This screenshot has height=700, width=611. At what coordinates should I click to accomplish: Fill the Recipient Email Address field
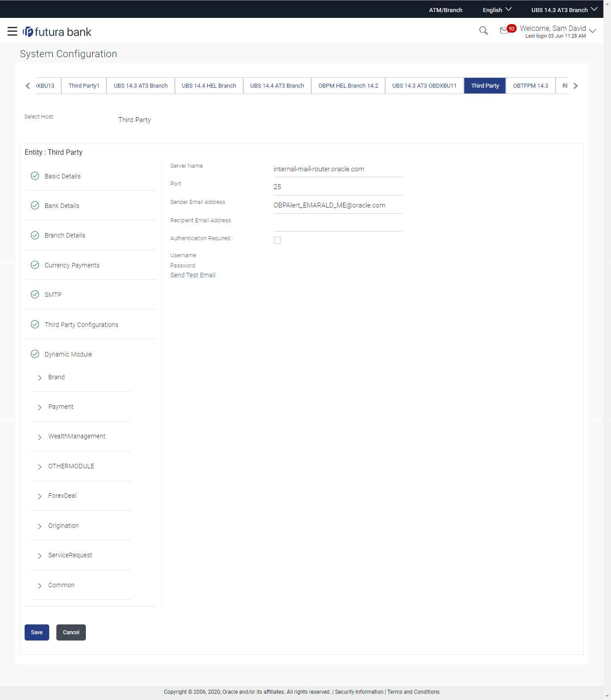pyautogui.click(x=338, y=223)
